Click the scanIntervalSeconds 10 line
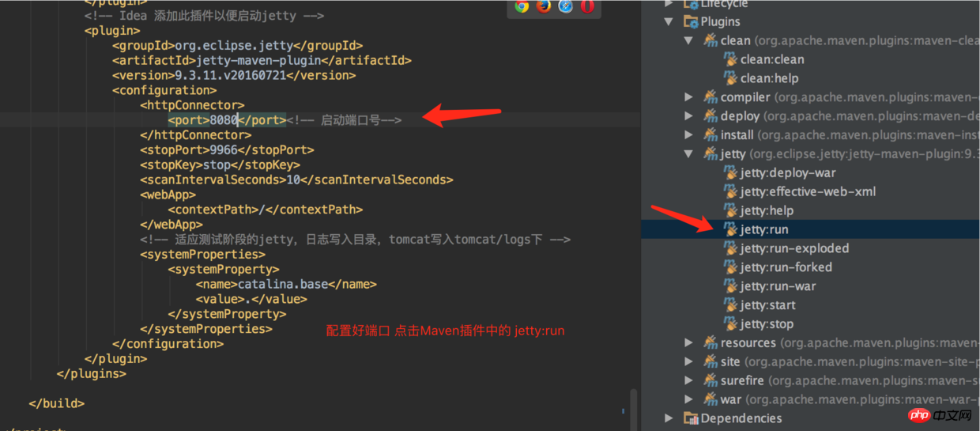980x431 pixels. [296, 180]
